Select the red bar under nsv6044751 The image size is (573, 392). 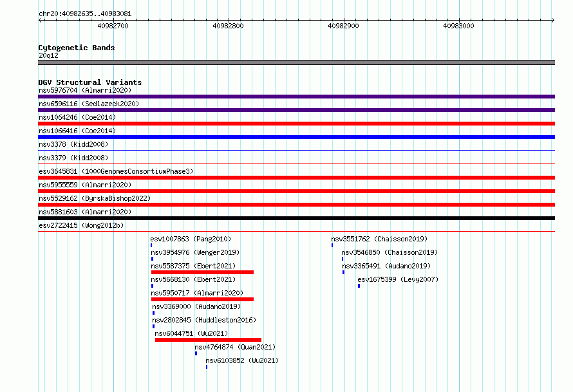click(x=209, y=340)
